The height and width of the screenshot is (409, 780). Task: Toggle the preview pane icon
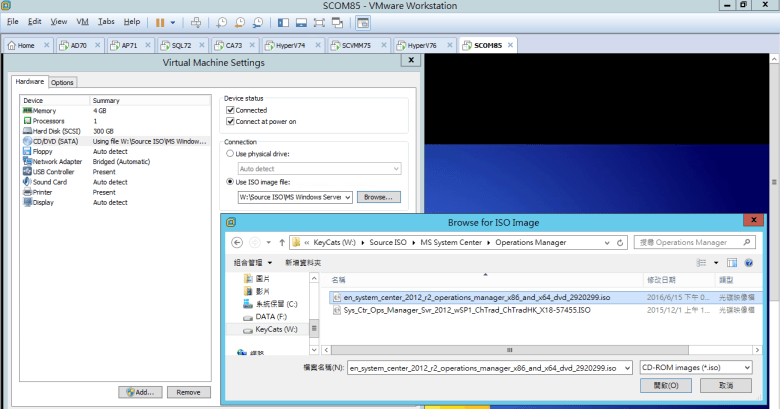click(x=730, y=262)
